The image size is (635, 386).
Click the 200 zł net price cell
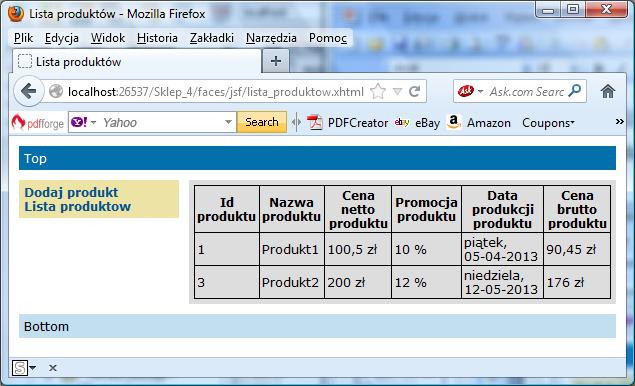point(358,282)
